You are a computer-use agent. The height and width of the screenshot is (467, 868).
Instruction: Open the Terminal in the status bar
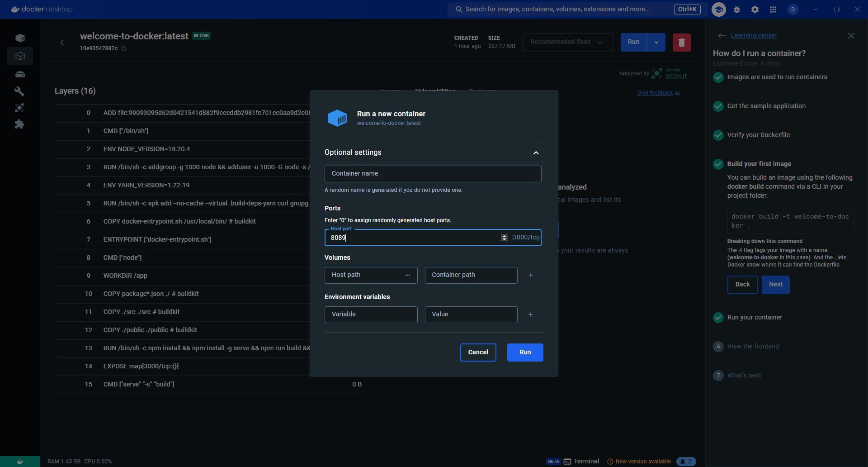[x=581, y=462]
